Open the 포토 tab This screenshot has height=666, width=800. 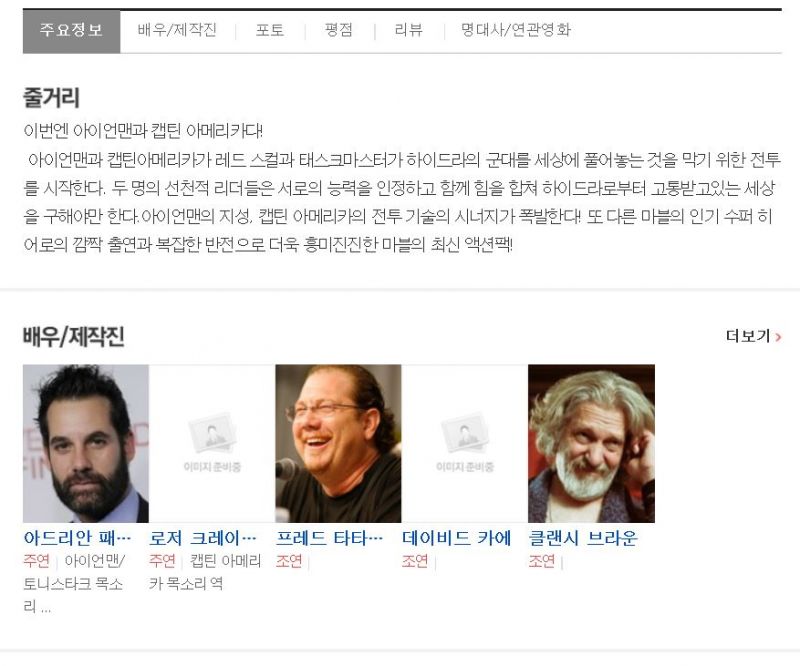pos(270,30)
